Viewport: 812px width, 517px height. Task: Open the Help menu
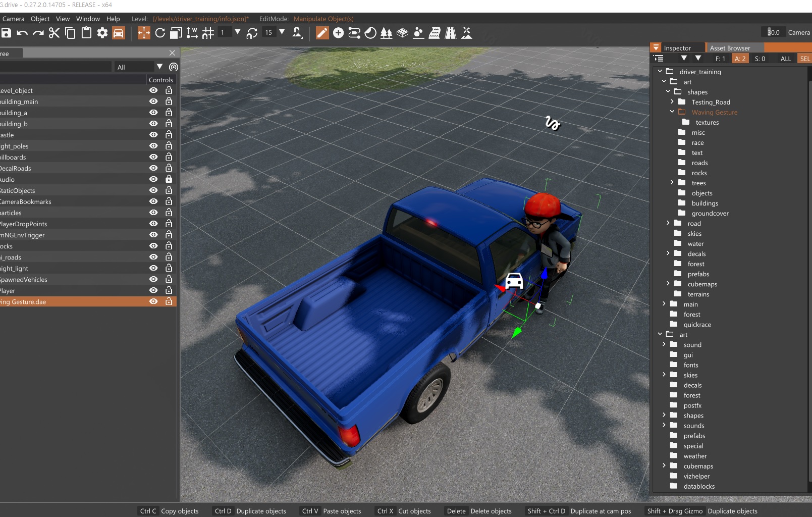(x=113, y=19)
